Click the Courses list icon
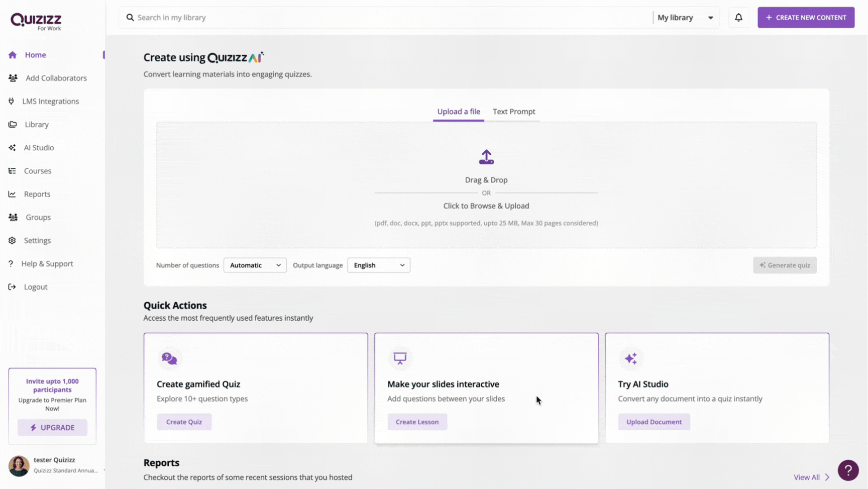 (x=12, y=171)
